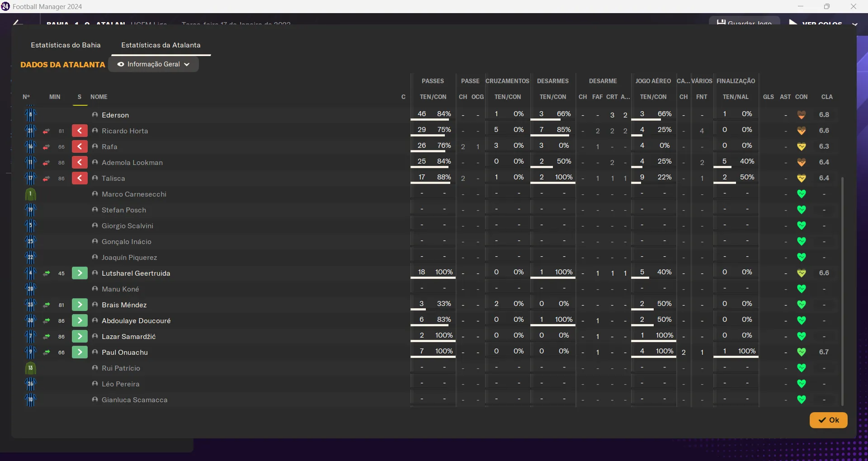The width and height of the screenshot is (868, 461).
Task: Click Rafa's yellow condition heart icon
Action: pos(802,146)
